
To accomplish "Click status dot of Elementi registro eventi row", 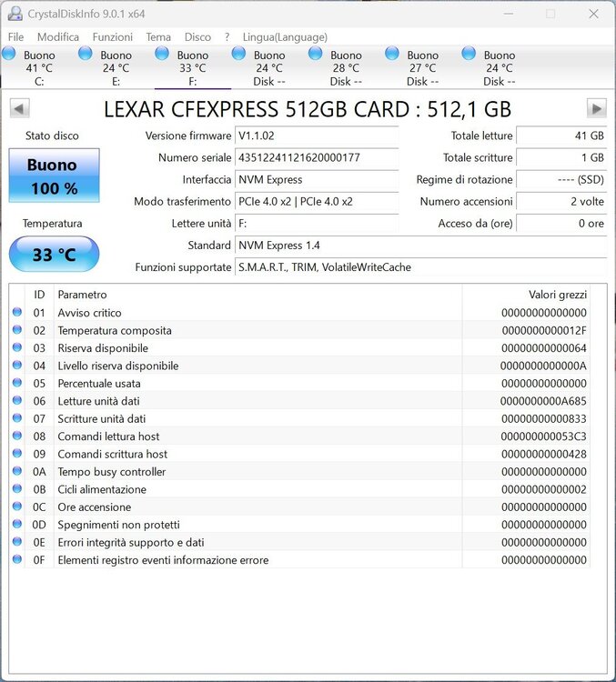I will tap(17, 559).
